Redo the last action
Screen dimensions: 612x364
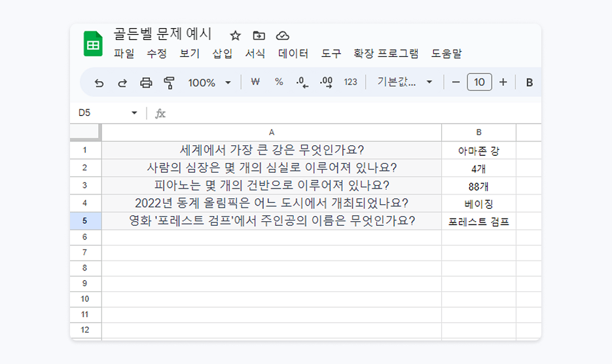pyautogui.click(x=122, y=82)
